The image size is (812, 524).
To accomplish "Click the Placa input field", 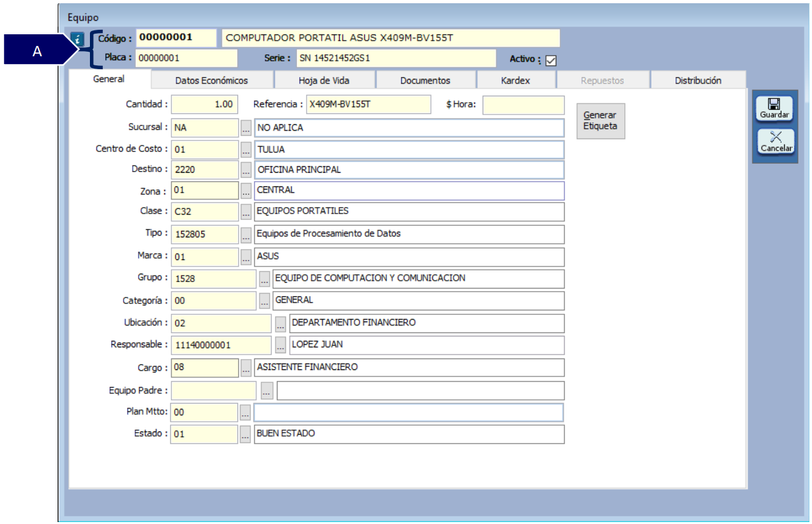I will click(186, 58).
